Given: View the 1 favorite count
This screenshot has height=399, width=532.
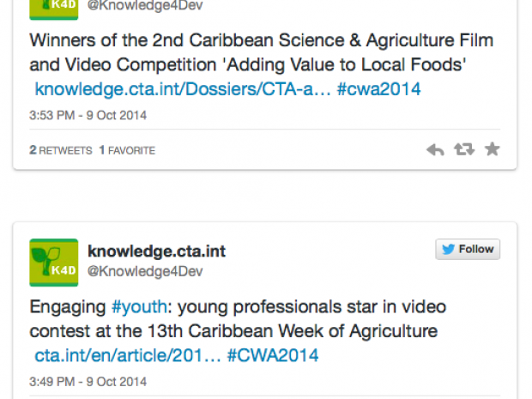Looking at the screenshot, I should [127, 150].
